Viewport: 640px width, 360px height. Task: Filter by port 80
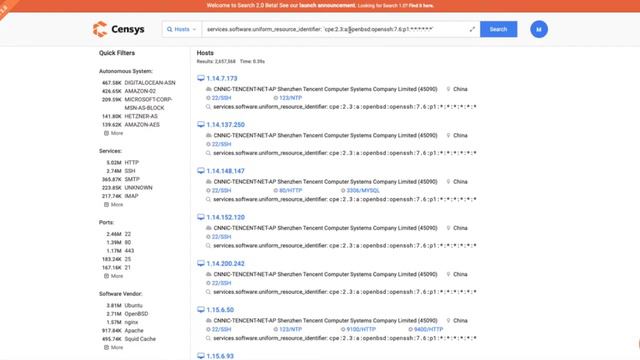[x=128, y=242]
